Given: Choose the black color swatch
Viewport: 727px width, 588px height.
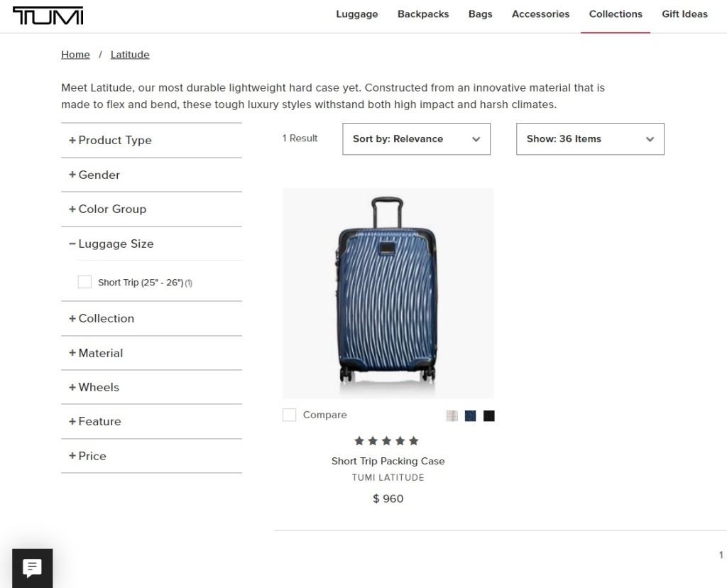Looking at the screenshot, I should click(488, 415).
